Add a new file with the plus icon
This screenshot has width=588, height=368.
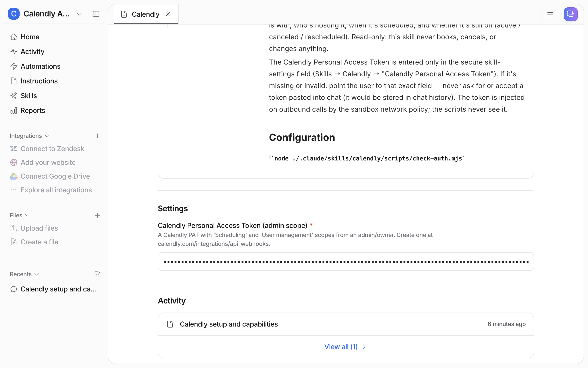(98, 215)
